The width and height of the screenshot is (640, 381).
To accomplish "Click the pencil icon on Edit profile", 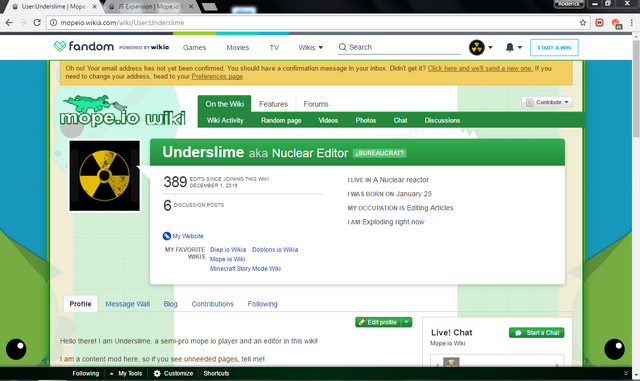I will tap(361, 322).
